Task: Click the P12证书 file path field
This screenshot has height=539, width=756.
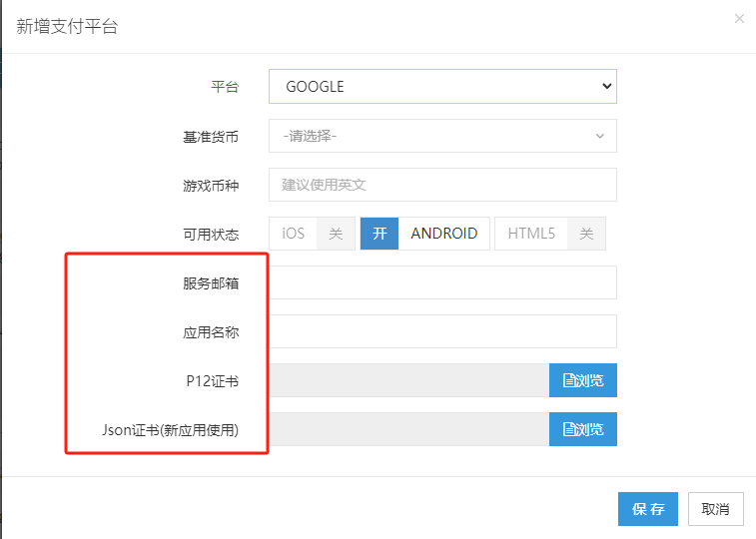Action: point(408,380)
